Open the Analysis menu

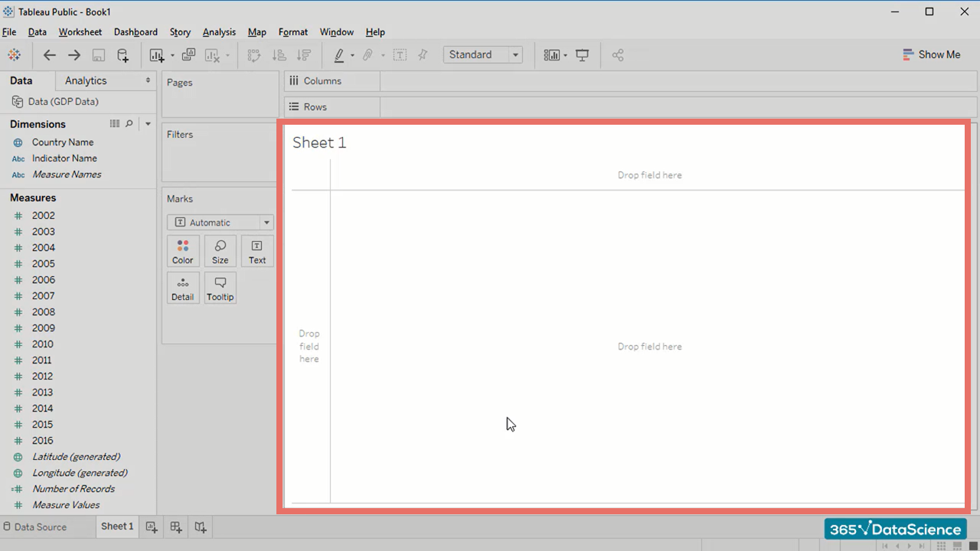[x=219, y=32]
